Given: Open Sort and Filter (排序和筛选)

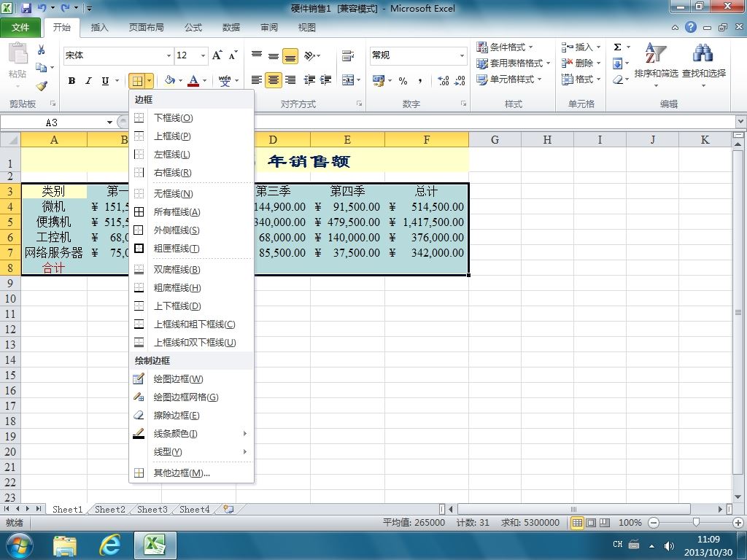Looking at the screenshot, I should 656,64.
